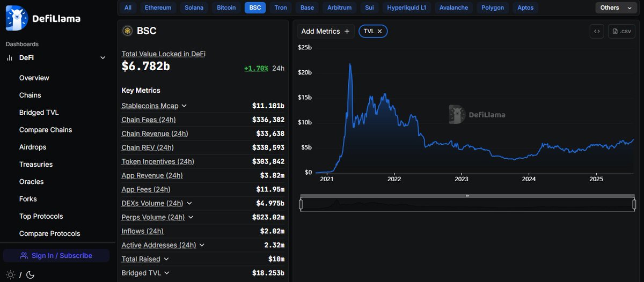The image size is (644, 282).
Task: Click the $11.101b stablecoins value
Action: click(268, 106)
